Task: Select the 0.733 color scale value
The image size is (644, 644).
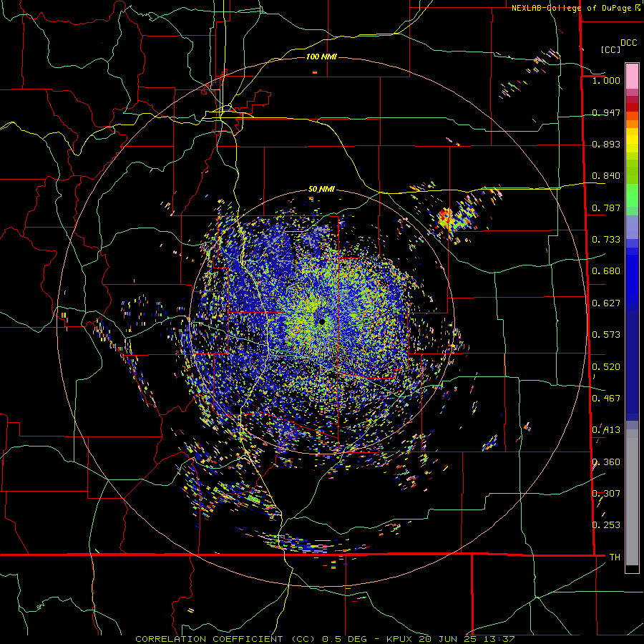Action: pyautogui.click(x=606, y=240)
